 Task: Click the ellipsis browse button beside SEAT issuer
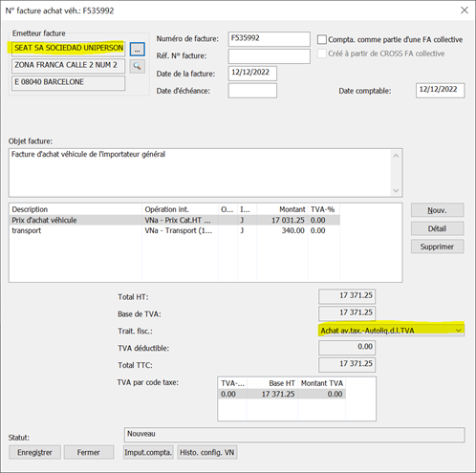coord(138,50)
